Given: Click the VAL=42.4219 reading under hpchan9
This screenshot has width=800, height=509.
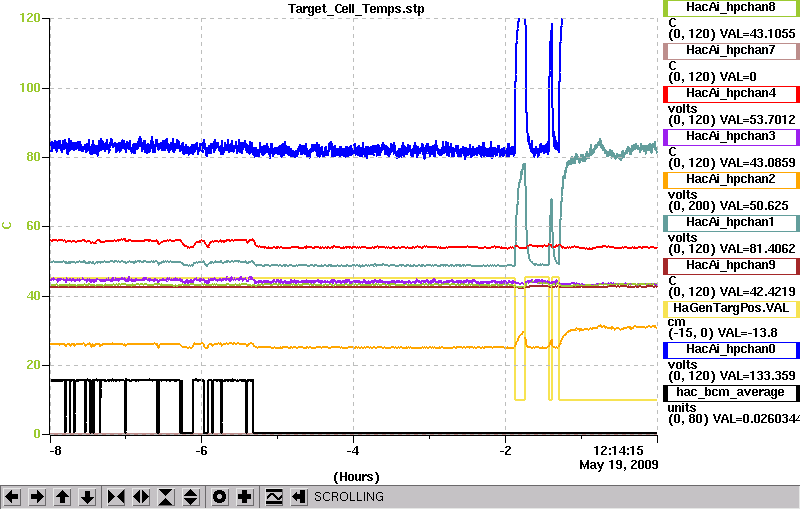Looking at the screenshot, I should click(x=757, y=292).
